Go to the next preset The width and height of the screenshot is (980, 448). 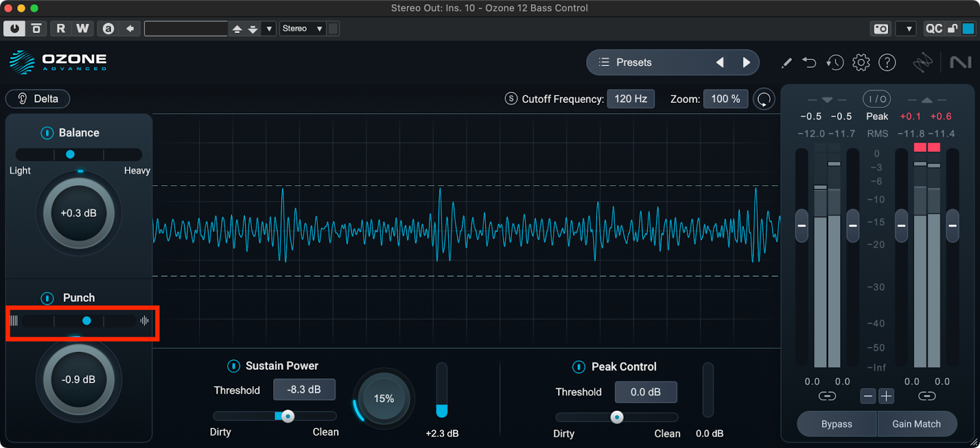[746, 62]
